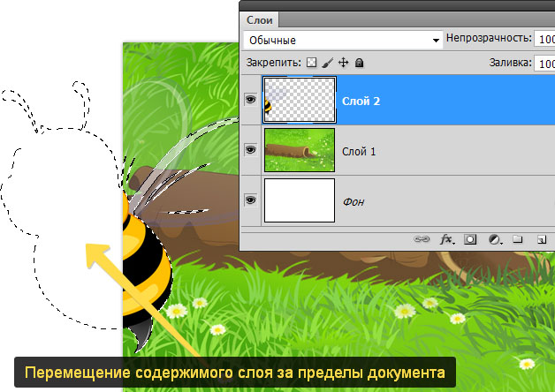Click the Закрепить label
This screenshot has height=392, width=555.
coord(274,63)
